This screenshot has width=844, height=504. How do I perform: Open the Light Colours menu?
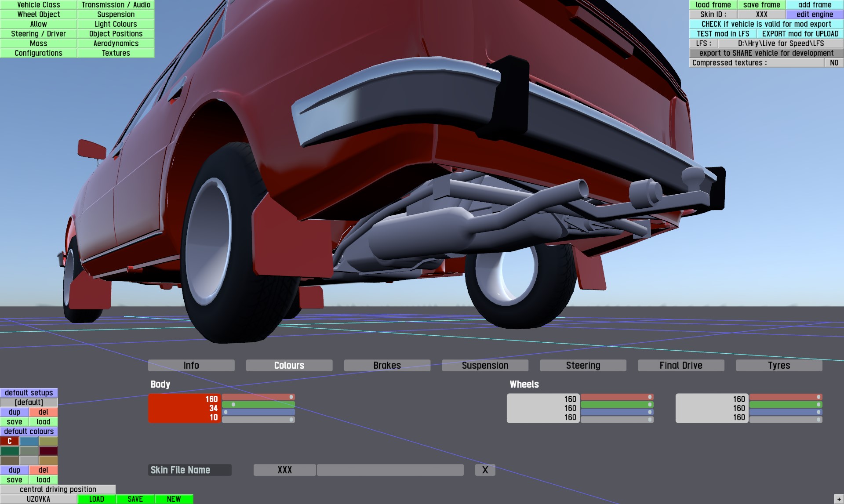tap(116, 24)
